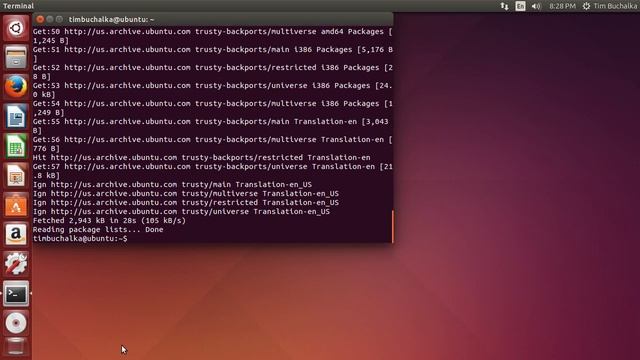Click the Get:56 multiverse Translation-en line
Image resolution: width=640 pixels, height=360 pixels.
[212, 144]
